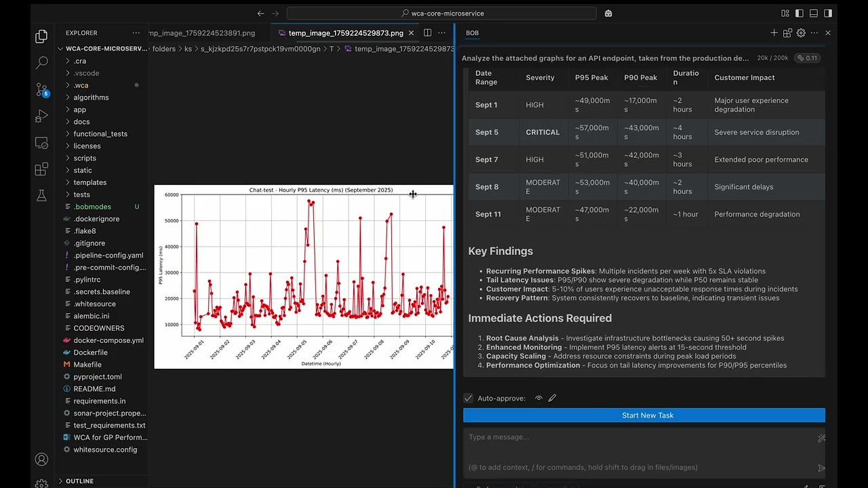
Task: Open BOB panel more actions ellipsis
Action: point(814,33)
